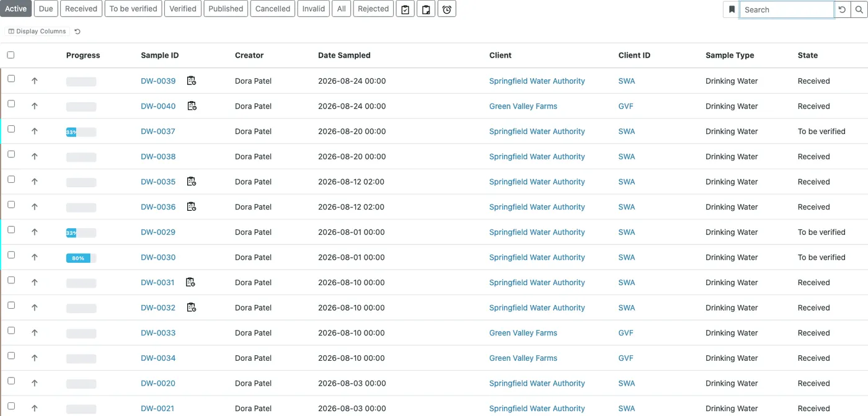Click the 80% progress bar for DW-0030
868x416 pixels.
point(81,258)
